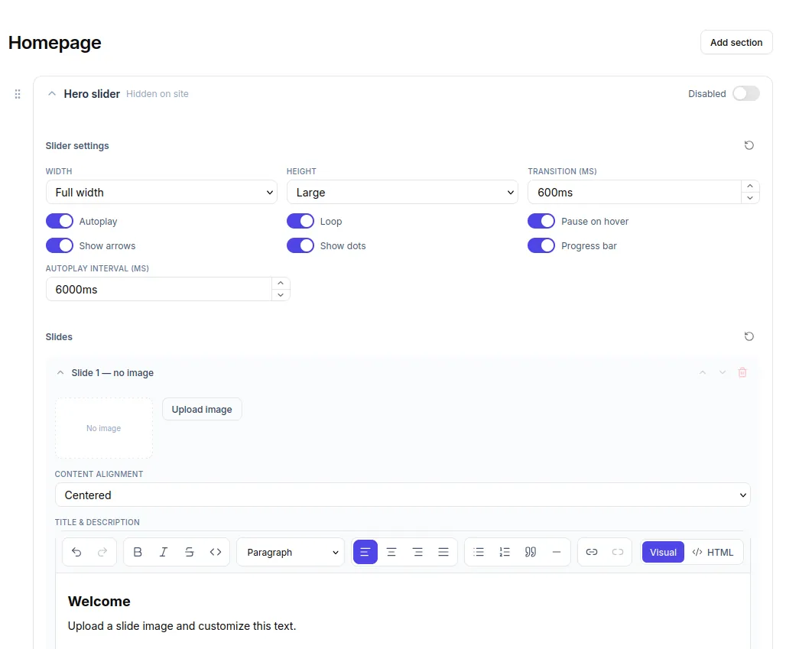This screenshot has width=812, height=649.
Task: Justify the text
Action: [443, 552]
